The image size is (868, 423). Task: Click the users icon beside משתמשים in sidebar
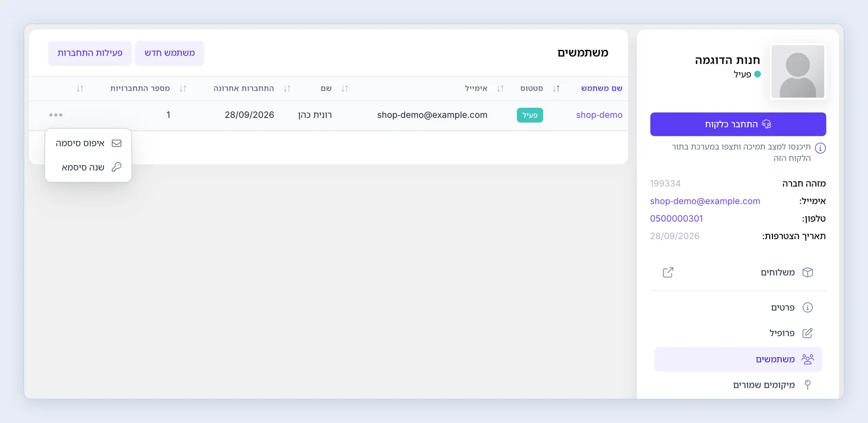pos(808,359)
